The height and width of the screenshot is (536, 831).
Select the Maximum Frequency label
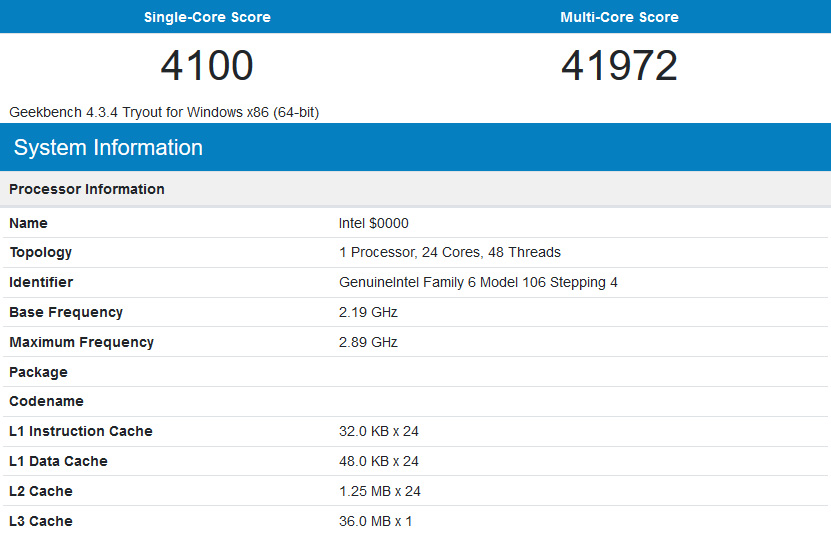[82, 342]
